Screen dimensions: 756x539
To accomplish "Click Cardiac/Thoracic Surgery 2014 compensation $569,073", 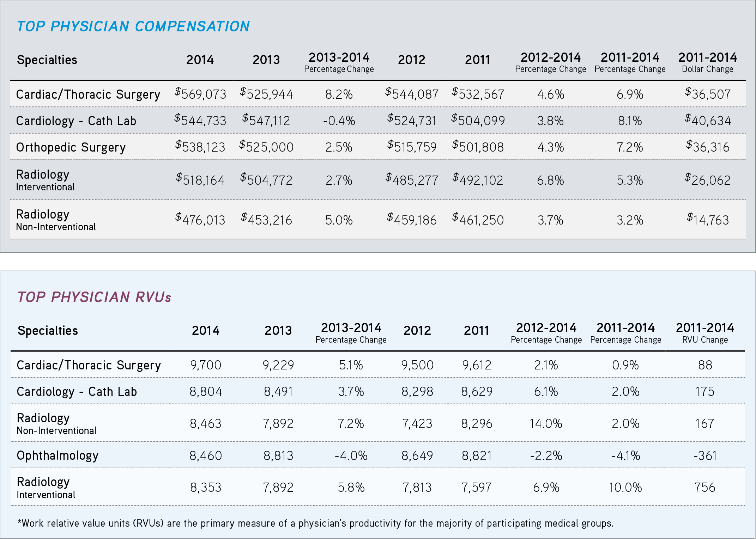I will (200, 94).
